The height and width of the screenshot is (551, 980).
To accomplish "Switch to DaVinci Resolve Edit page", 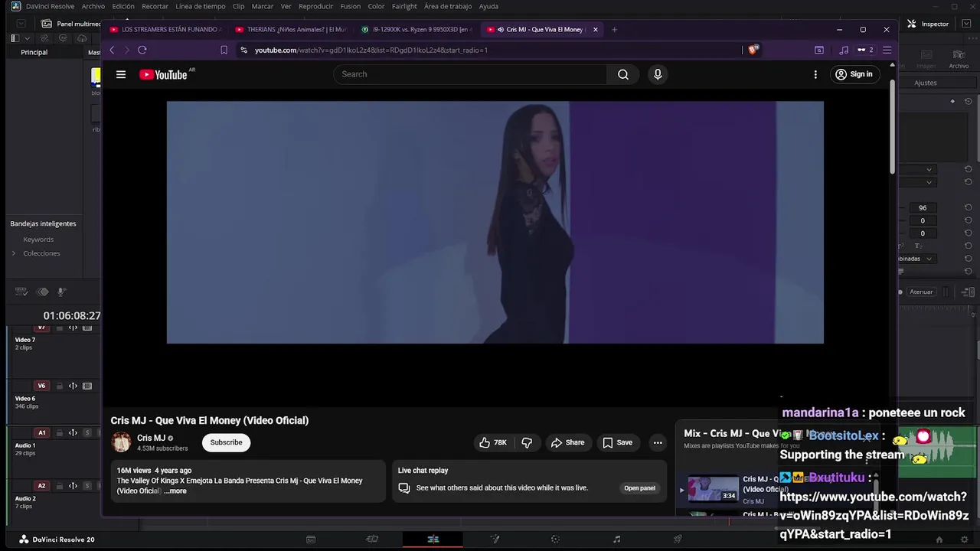I will click(x=433, y=540).
